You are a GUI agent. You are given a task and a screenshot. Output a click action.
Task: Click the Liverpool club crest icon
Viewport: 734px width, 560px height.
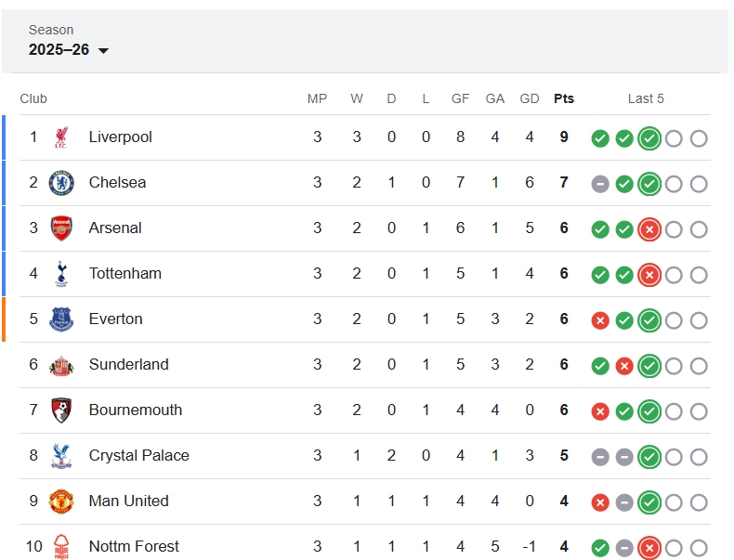tap(61, 137)
